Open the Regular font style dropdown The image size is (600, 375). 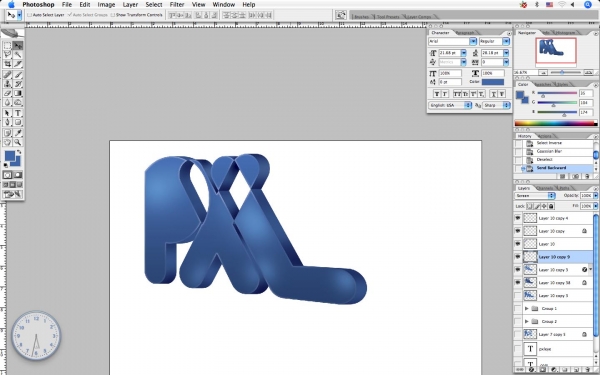(506, 41)
